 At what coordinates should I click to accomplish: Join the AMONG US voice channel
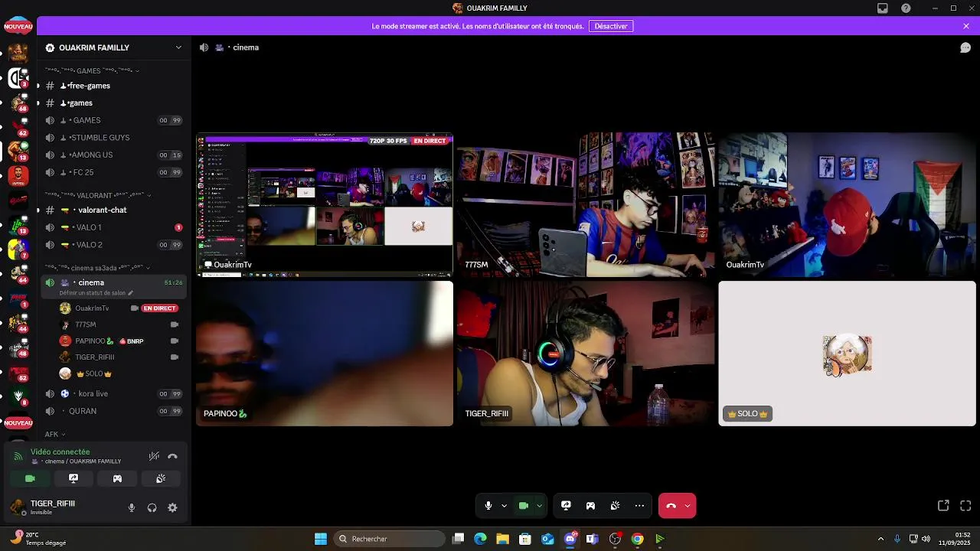(114, 155)
